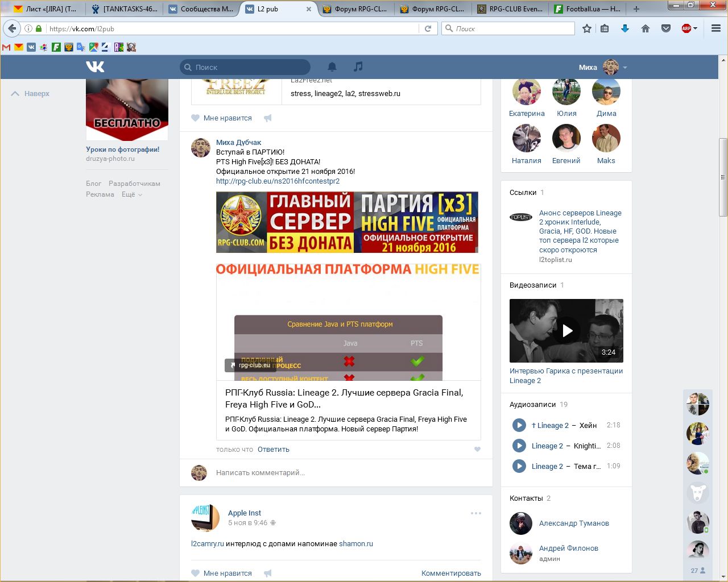
Task: Click into the VK Поиск search field
Action: click(245, 67)
